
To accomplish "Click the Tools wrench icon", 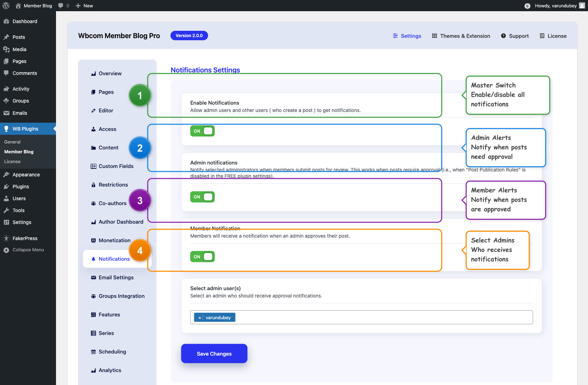I will point(6,210).
